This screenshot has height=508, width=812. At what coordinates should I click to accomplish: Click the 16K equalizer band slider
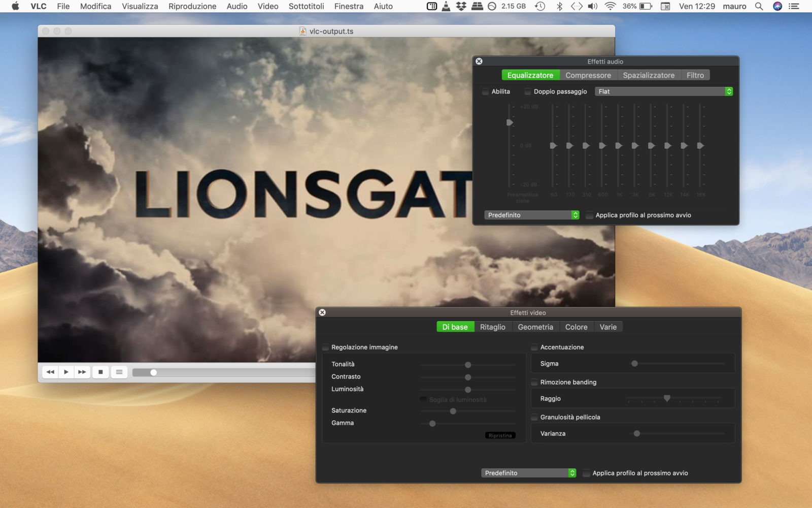(700, 146)
